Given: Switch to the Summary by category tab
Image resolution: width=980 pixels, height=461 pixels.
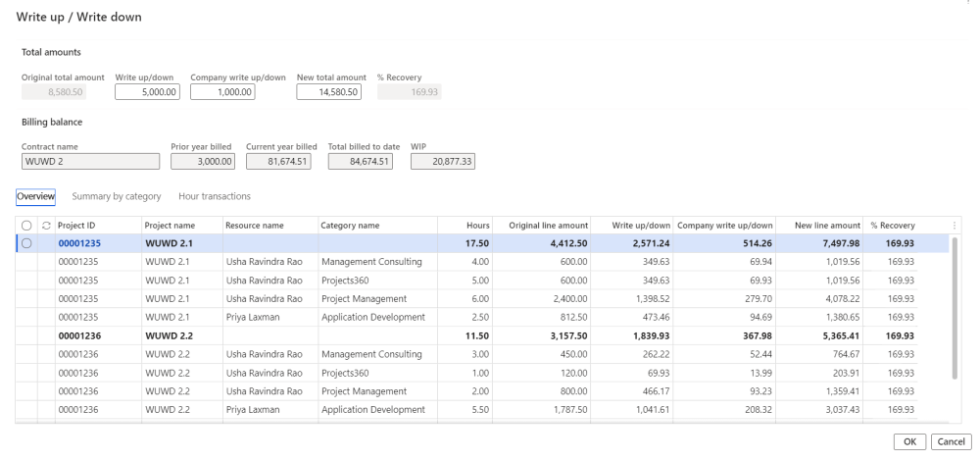Looking at the screenshot, I should click(x=117, y=197).
